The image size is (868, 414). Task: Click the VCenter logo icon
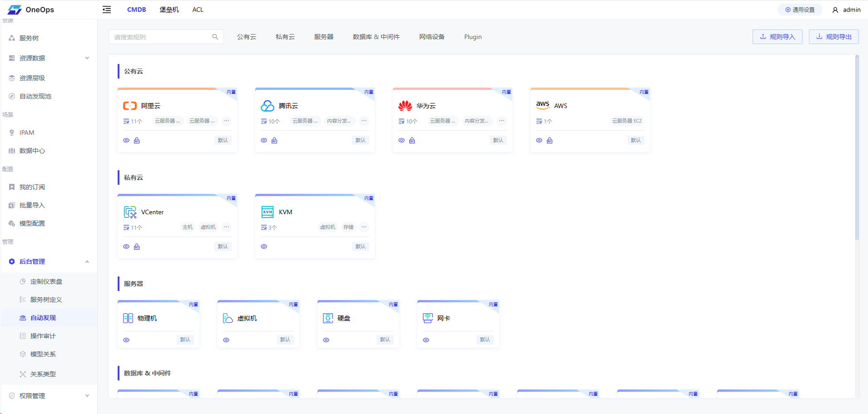tap(130, 212)
